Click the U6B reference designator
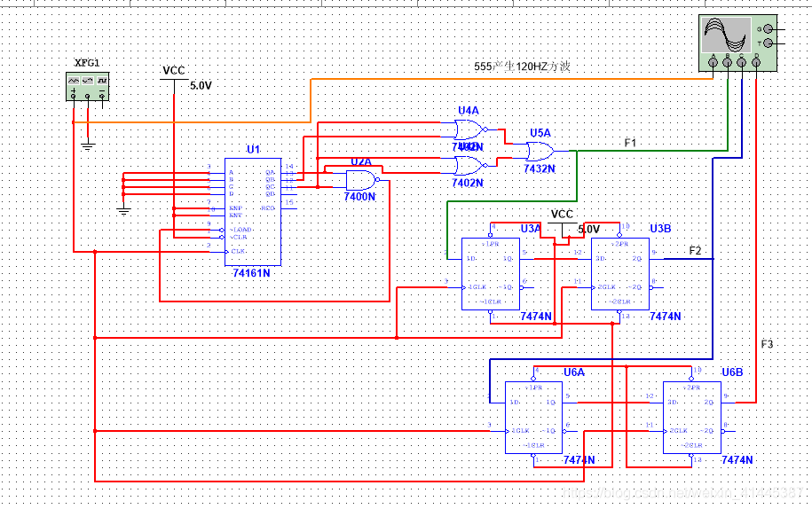This screenshot has width=812, height=509. coord(732,372)
